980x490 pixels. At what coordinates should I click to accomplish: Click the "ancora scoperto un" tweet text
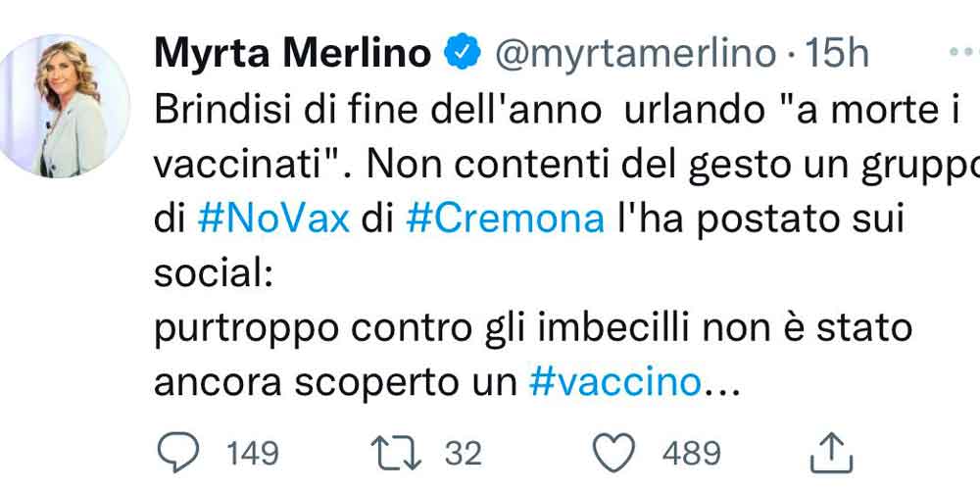335,382
